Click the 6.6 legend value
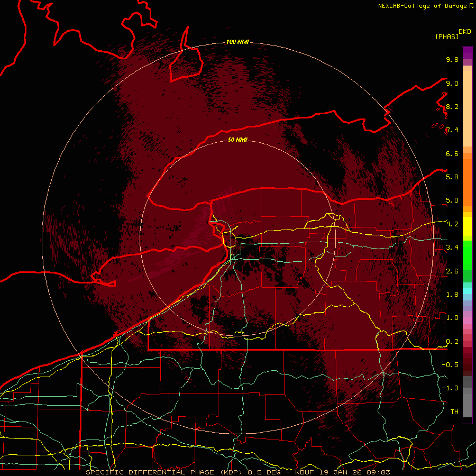 pos(452,153)
